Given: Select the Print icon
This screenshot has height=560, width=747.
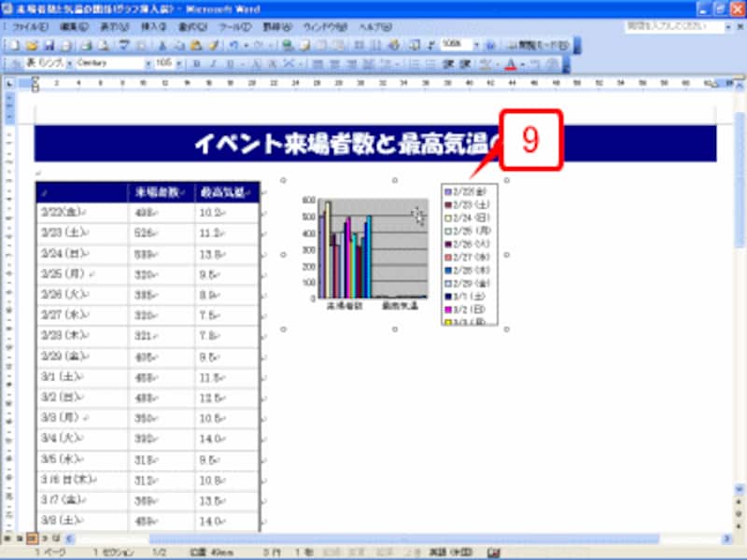Looking at the screenshot, I should pos(84,44).
